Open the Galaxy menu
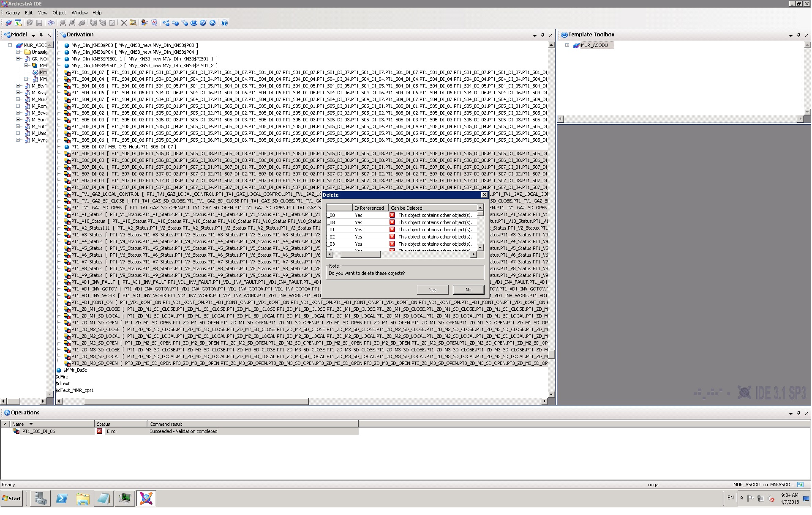 coord(13,13)
